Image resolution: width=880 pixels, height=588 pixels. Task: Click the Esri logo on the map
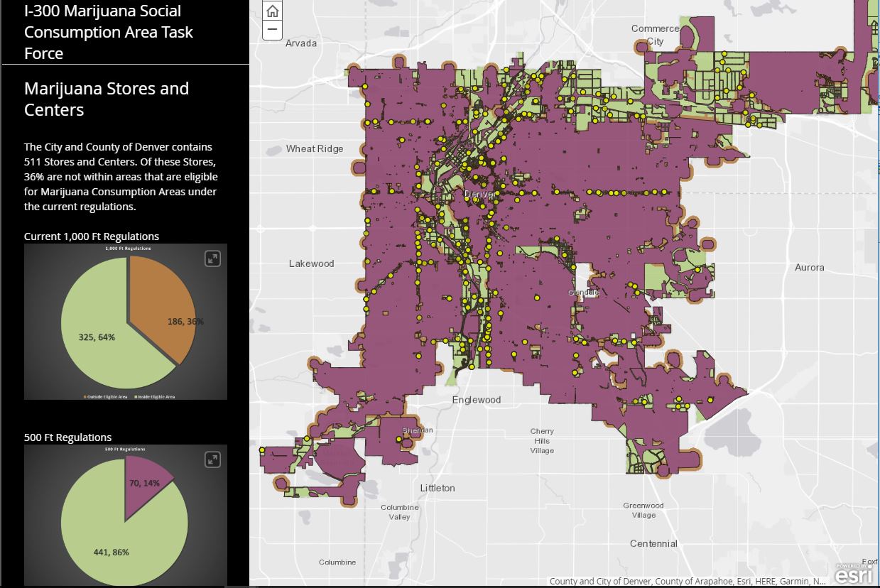[x=853, y=574]
